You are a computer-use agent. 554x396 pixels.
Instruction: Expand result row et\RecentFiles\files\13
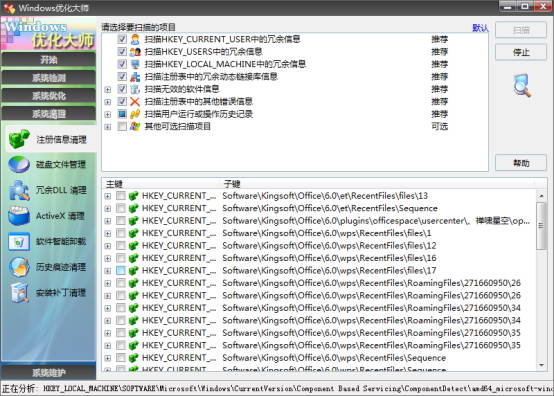[x=108, y=196]
